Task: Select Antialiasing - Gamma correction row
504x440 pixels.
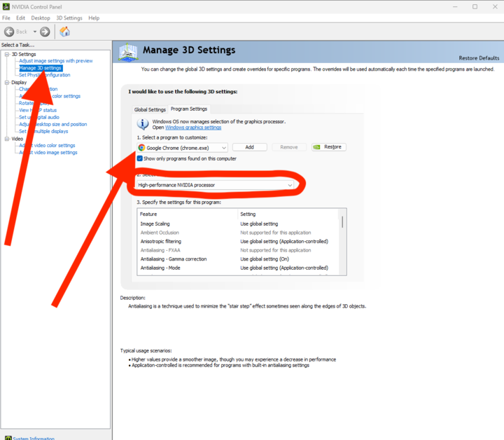Action: coord(238,259)
